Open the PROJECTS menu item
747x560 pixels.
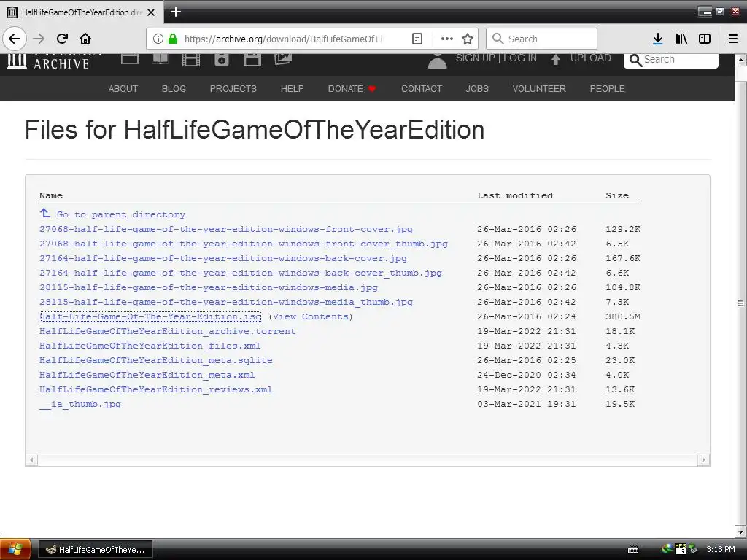[233, 88]
